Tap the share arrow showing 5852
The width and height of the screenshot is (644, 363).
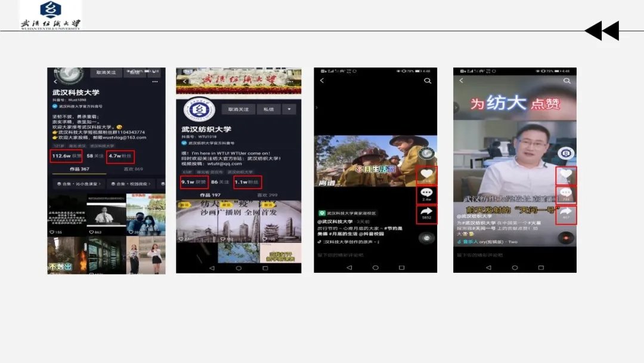[x=426, y=214]
